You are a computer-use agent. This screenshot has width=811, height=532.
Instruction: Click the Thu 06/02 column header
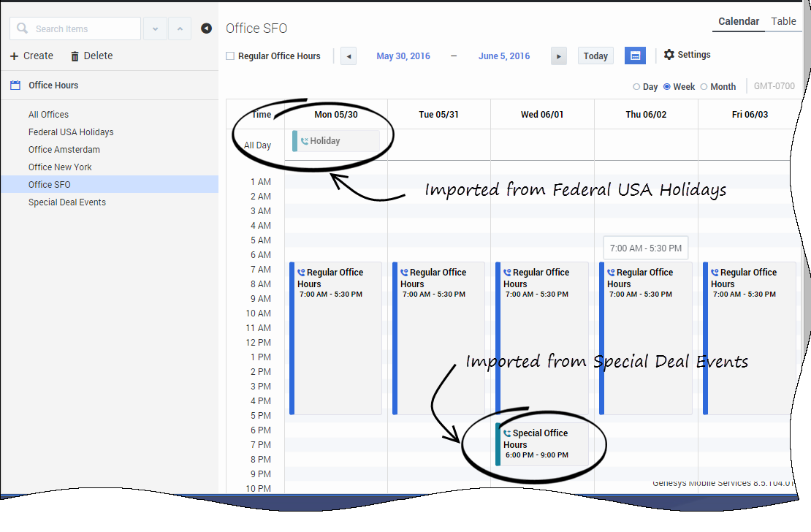point(646,115)
